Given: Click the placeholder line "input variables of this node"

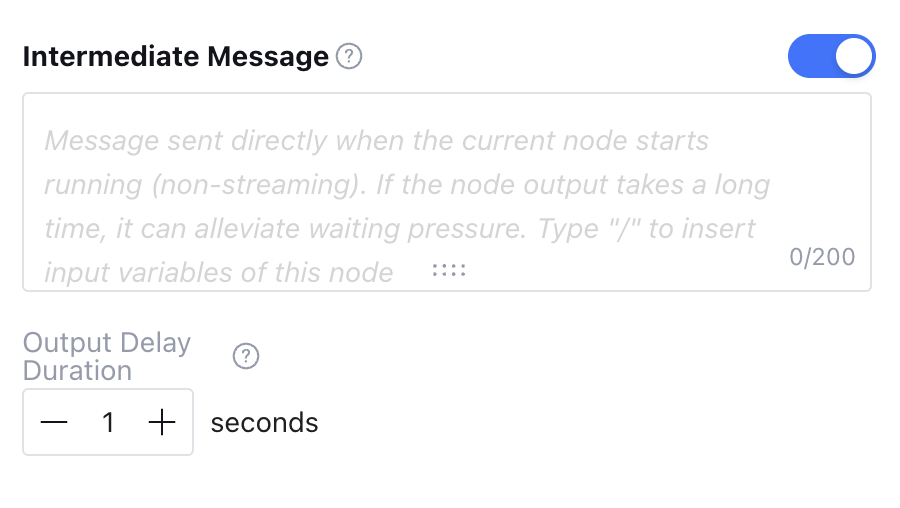Looking at the screenshot, I should click(x=218, y=273).
